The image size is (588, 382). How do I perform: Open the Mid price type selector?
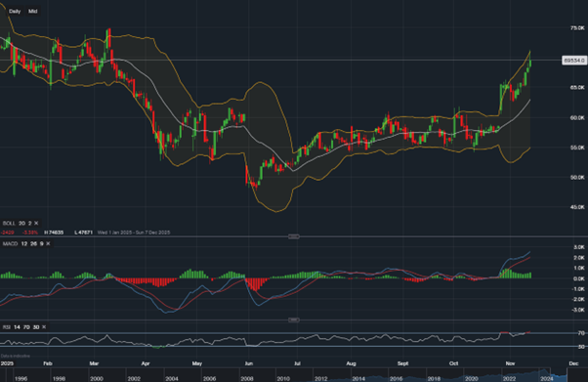32,12
